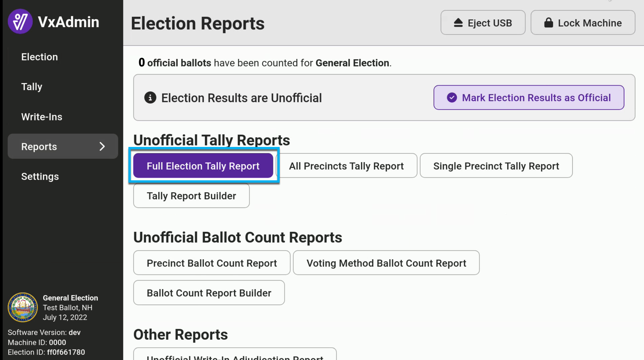Viewport: 644px width, 360px height.
Task: Open Voting Method Ballot Count Report
Action: click(386, 263)
